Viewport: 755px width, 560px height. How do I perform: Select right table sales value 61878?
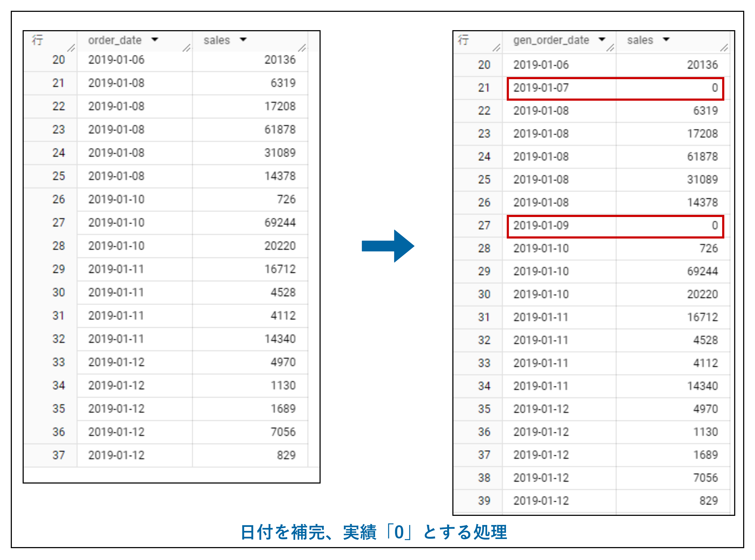click(702, 157)
